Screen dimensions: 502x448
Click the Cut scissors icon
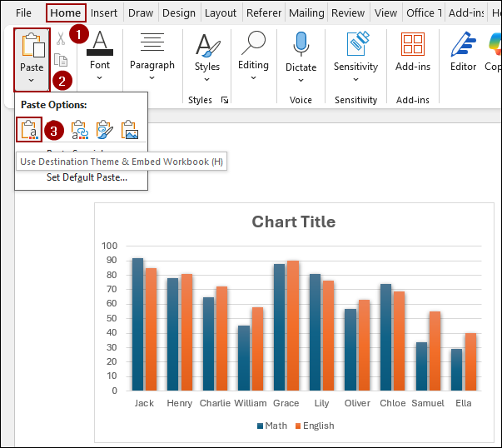60,39
